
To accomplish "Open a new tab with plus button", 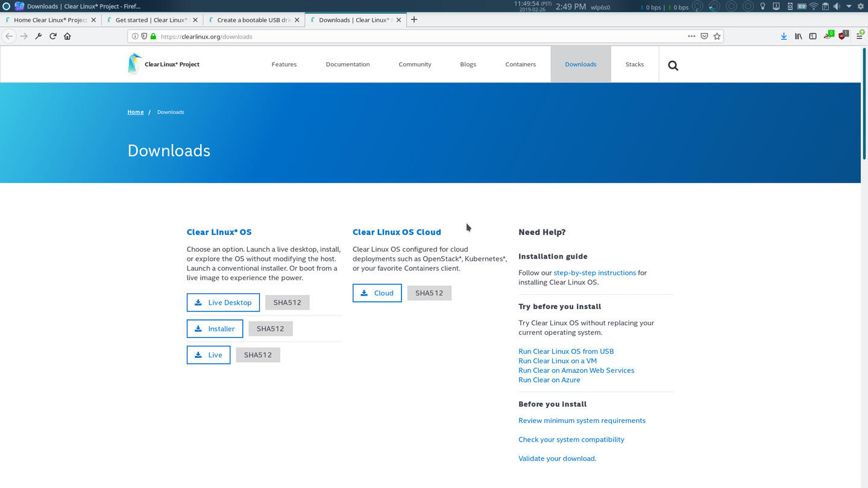I will pyautogui.click(x=414, y=19).
